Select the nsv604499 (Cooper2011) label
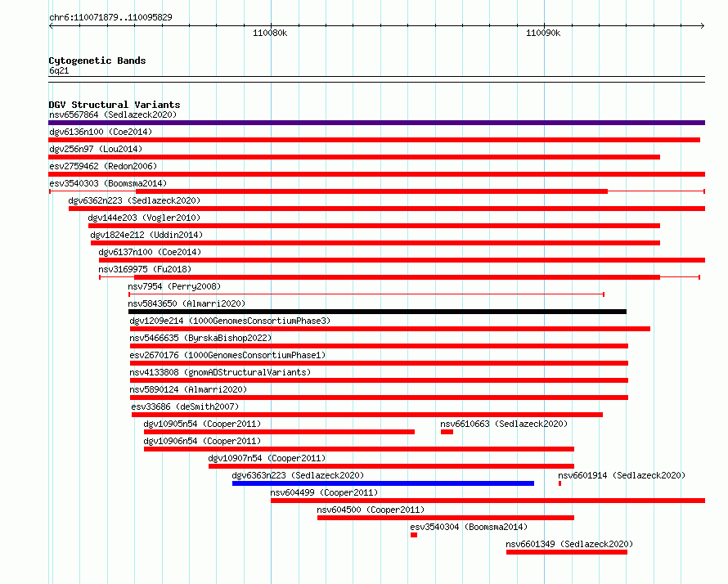The height and width of the screenshot is (584, 728). point(324,492)
